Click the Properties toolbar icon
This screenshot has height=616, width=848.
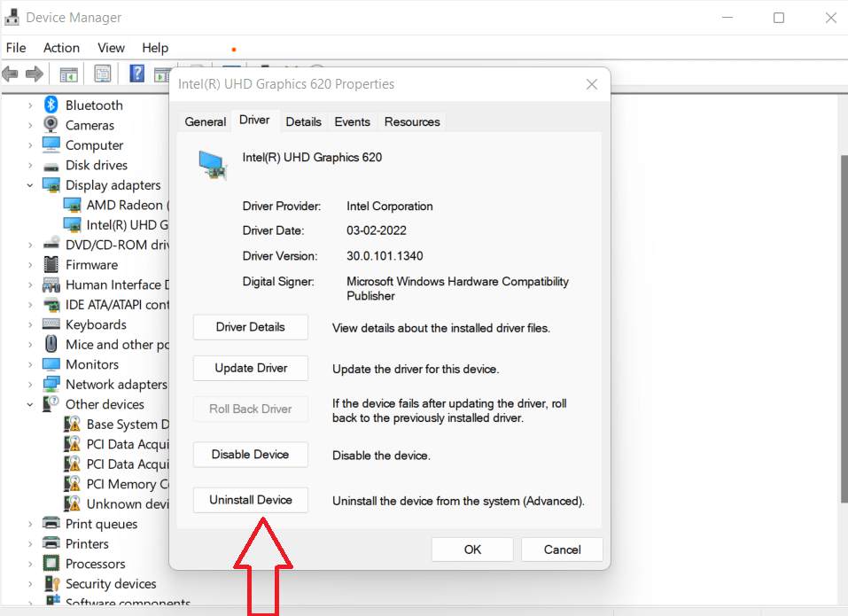click(x=103, y=74)
